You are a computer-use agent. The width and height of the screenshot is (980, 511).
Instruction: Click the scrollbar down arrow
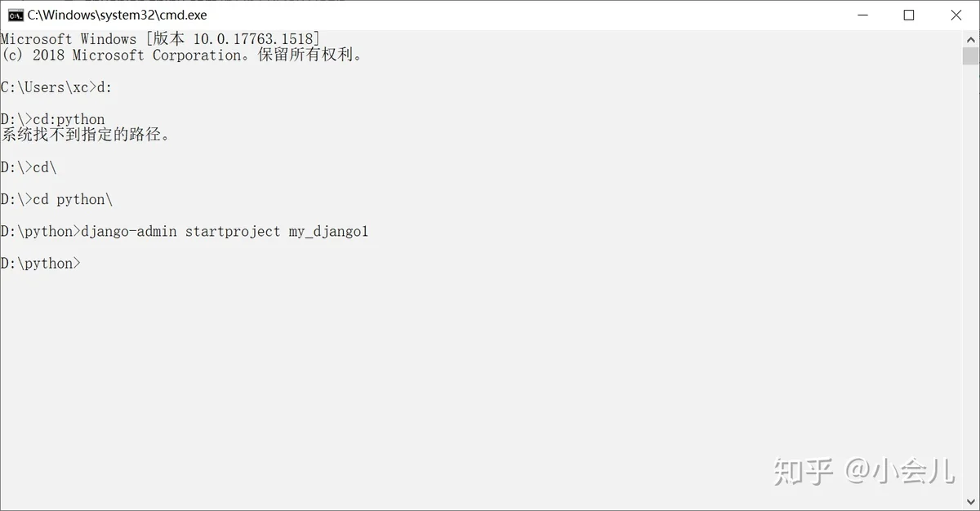pyautogui.click(x=970, y=502)
